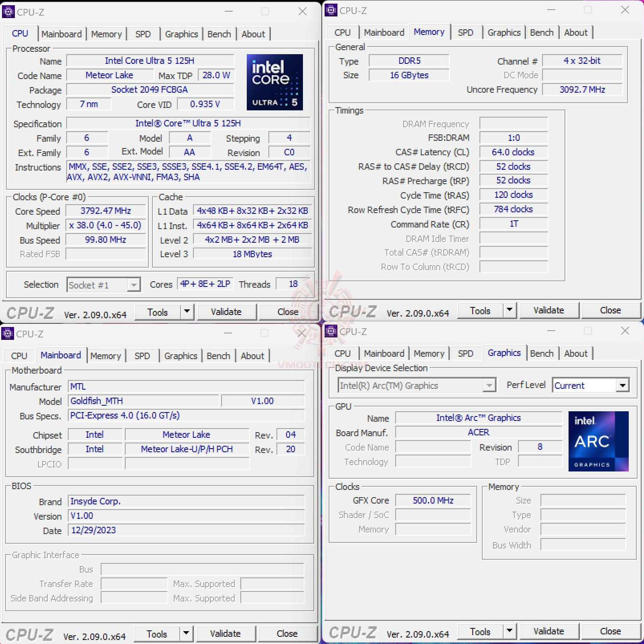644x644 pixels.
Task: Click the Board Manuf. value "ACER"
Action: 479,432
